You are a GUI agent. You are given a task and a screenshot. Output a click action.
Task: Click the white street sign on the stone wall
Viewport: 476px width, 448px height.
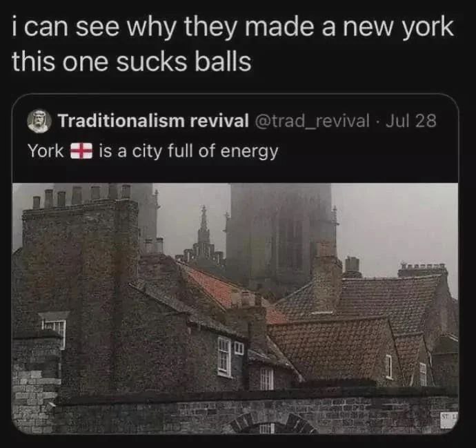449,420
